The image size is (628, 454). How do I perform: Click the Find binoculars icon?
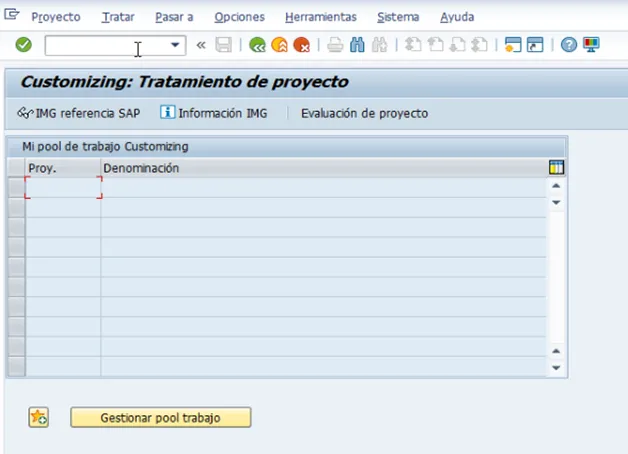tap(357, 44)
